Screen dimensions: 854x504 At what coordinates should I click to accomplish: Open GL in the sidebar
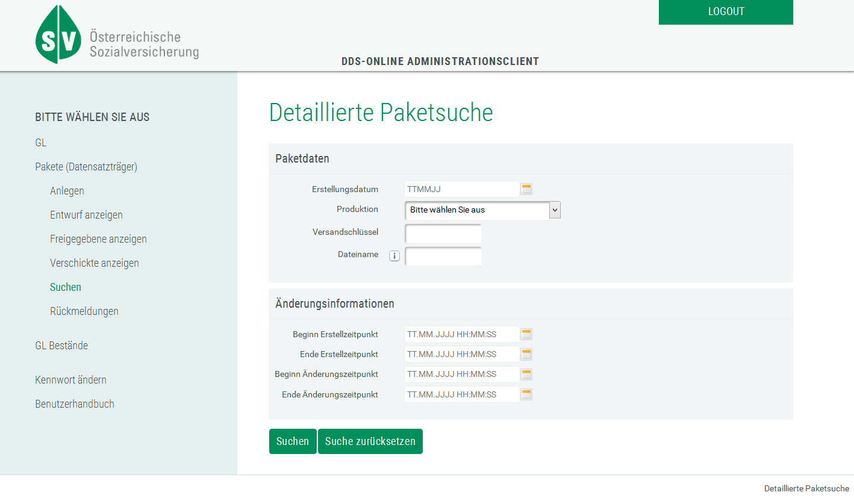[41, 143]
